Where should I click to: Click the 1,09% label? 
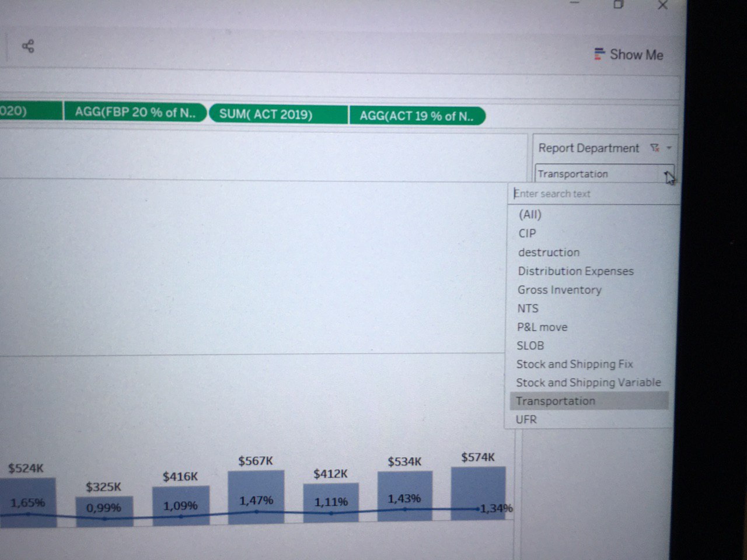coord(180,506)
